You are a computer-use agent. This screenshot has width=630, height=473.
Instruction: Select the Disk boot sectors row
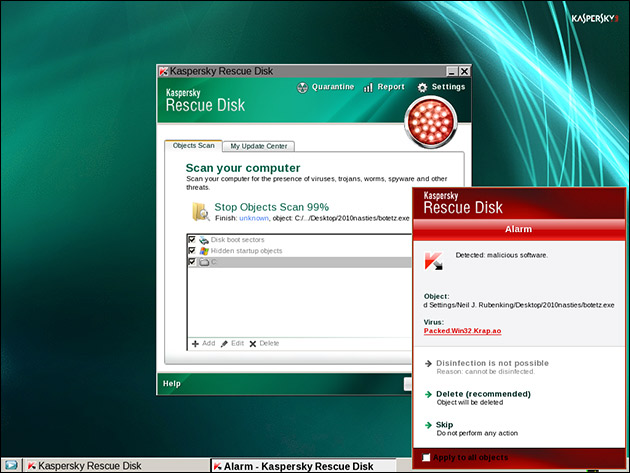[299, 240]
